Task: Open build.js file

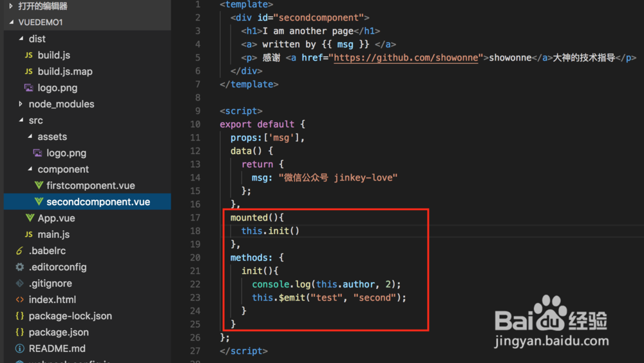Action: coord(54,55)
